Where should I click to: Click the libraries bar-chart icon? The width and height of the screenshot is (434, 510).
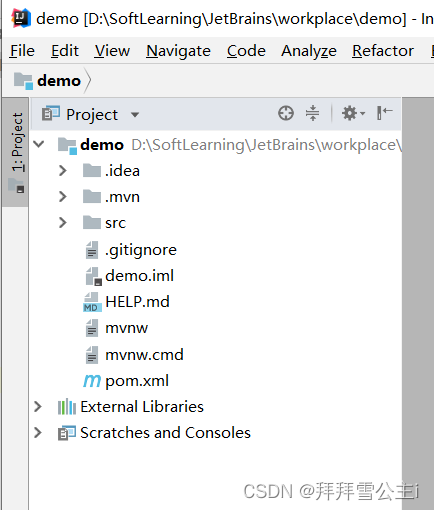67,407
